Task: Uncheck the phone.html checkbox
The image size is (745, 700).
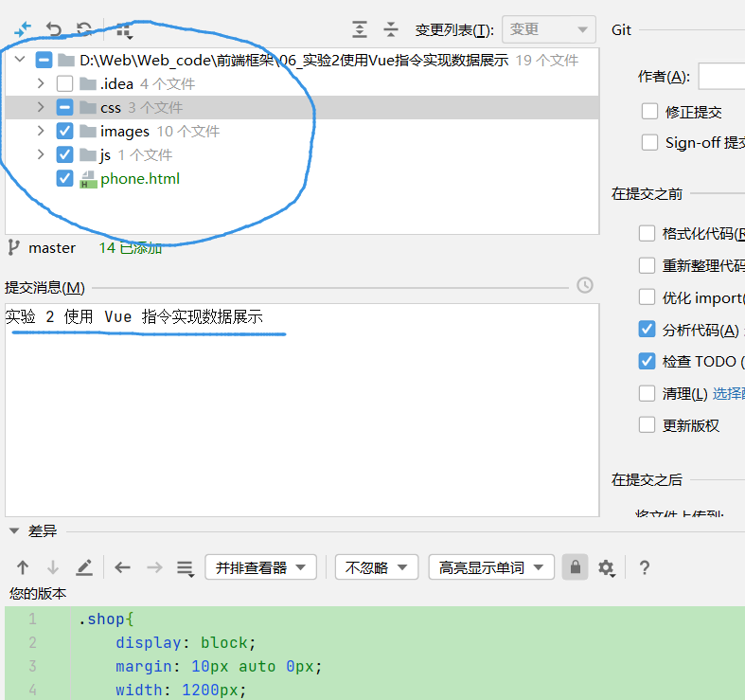Action: pyautogui.click(x=64, y=178)
